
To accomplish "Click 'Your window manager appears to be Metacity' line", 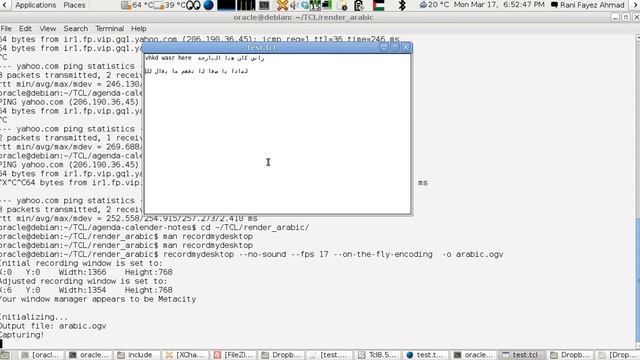I will pos(98,299).
